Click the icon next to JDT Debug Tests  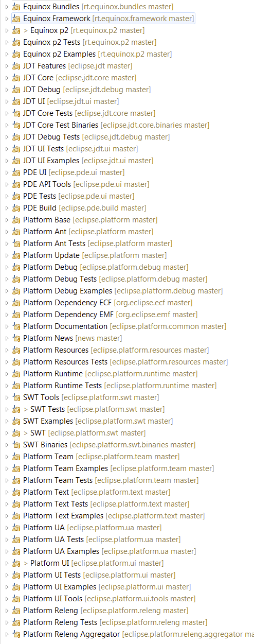(16, 137)
